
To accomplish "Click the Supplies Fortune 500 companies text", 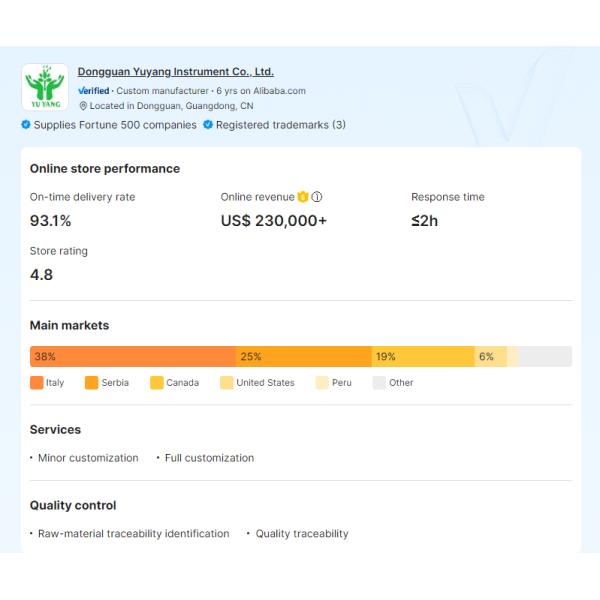I will (115, 125).
